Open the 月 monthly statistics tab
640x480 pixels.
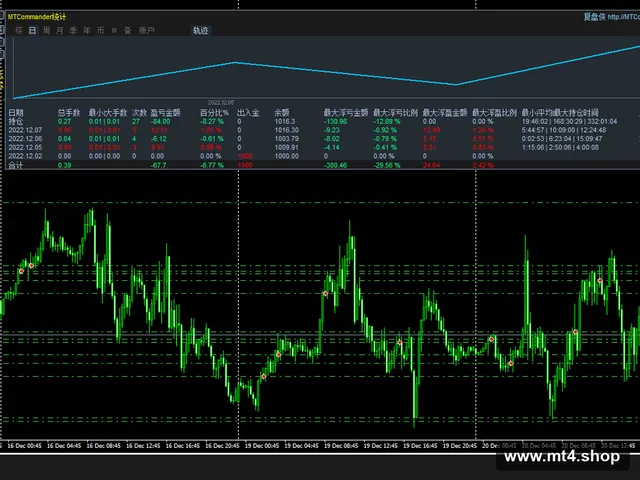coord(60,31)
